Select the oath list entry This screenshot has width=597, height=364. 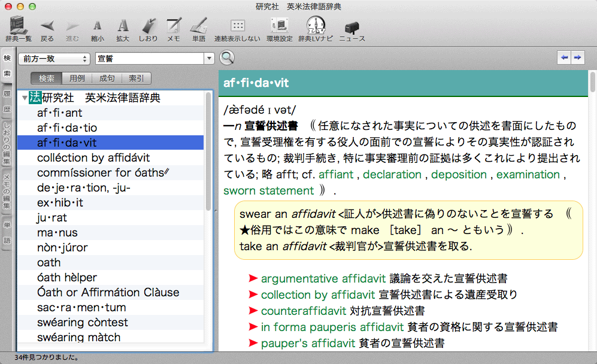pyautogui.click(x=110, y=262)
